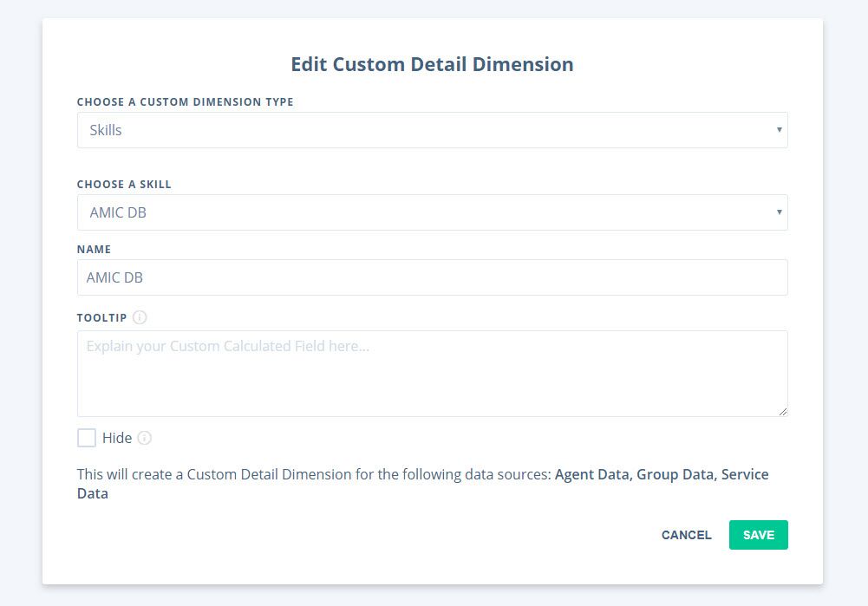The width and height of the screenshot is (868, 606).
Task: Click the info icon next to Tooltip
Action: point(140,318)
